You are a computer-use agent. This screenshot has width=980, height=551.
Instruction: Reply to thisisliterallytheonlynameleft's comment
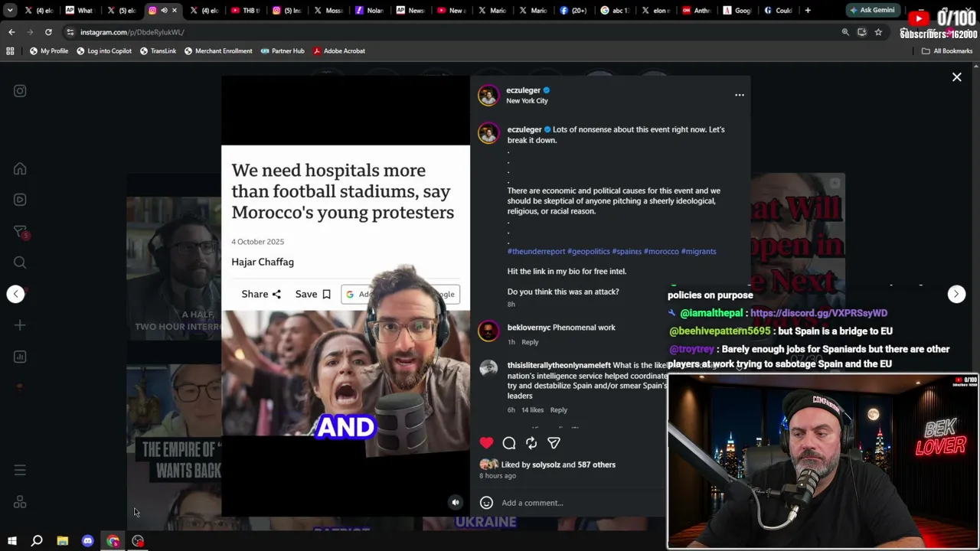559,410
